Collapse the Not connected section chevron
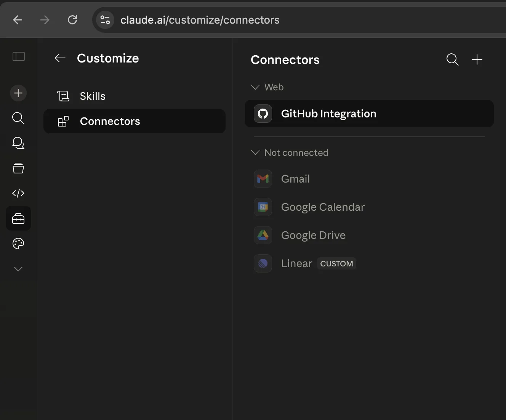This screenshot has width=506, height=420. [x=255, y=152]
